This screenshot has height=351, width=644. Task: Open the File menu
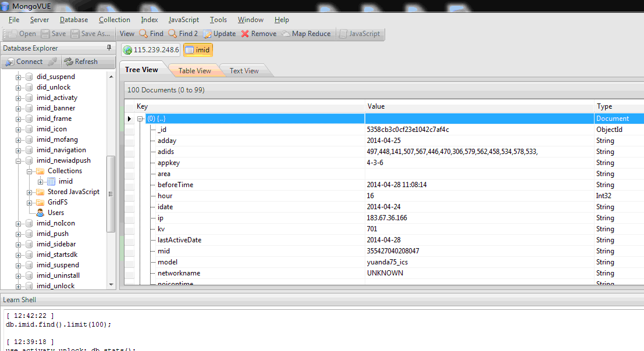point(14,20)
